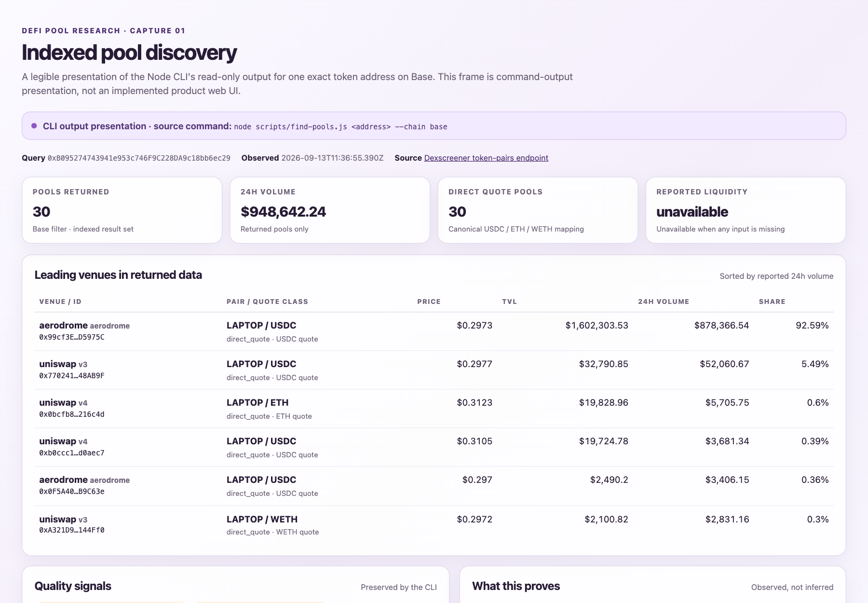Click the Quality signals heading

click(x=73, y=586)
